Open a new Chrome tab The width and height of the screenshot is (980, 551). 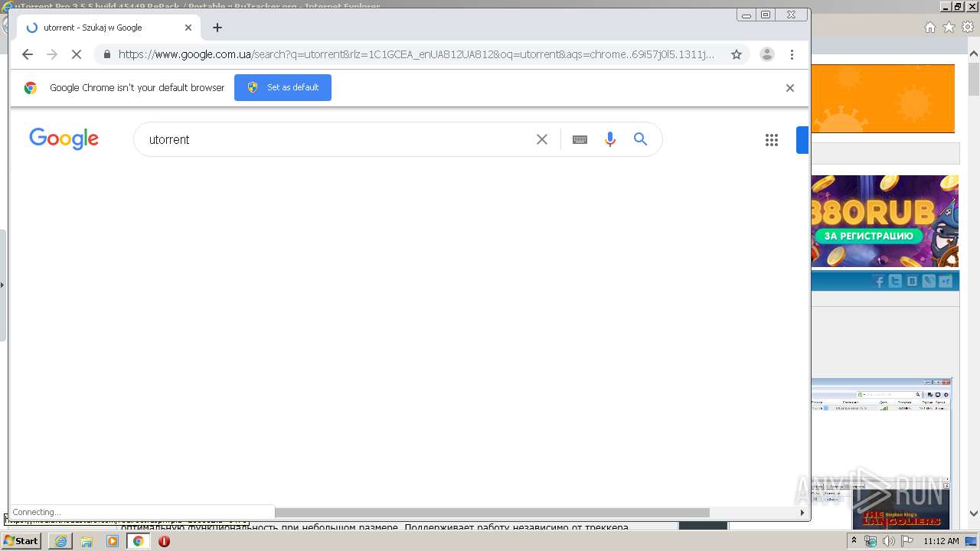click(x=217, y=28)
